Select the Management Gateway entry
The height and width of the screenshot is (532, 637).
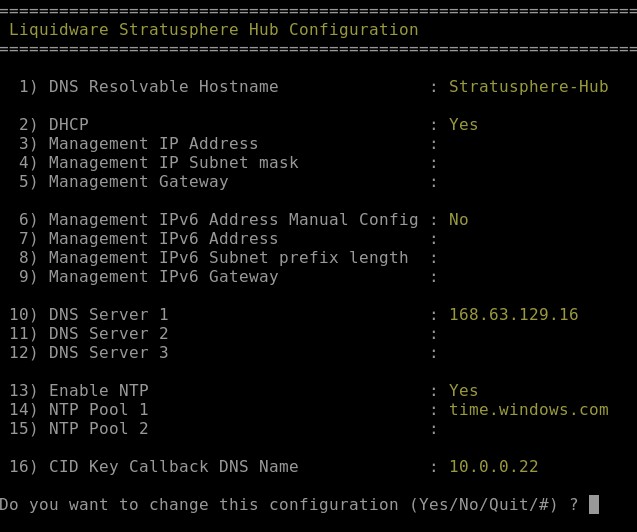coord(124,182)
